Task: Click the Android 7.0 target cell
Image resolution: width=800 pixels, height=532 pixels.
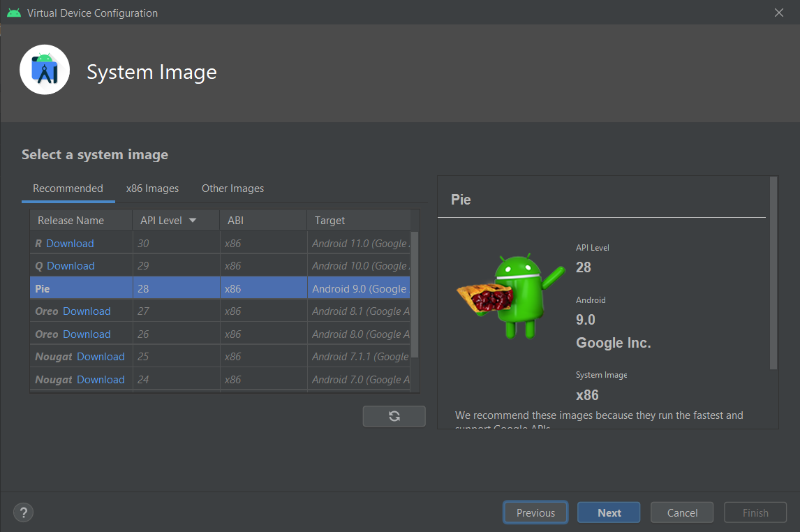Action: pyautogui.click(x=360, y=380)
